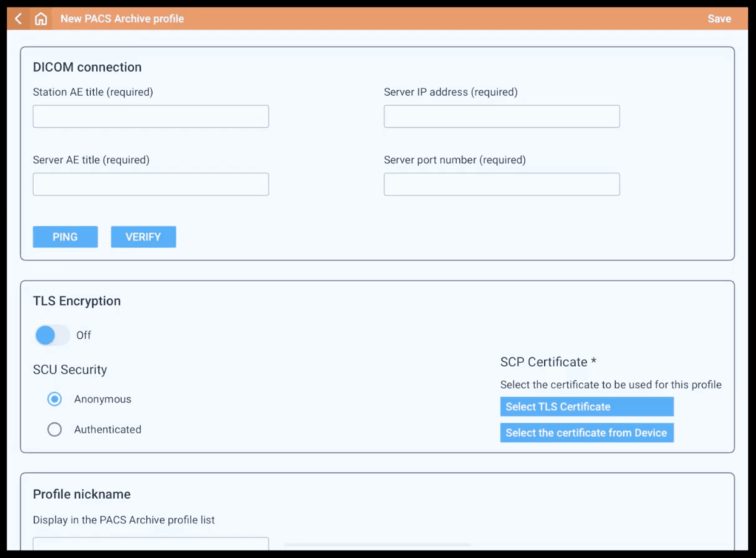Click the Server AE title input field
This screenshot has height=558, width=756.
[151, 184]
